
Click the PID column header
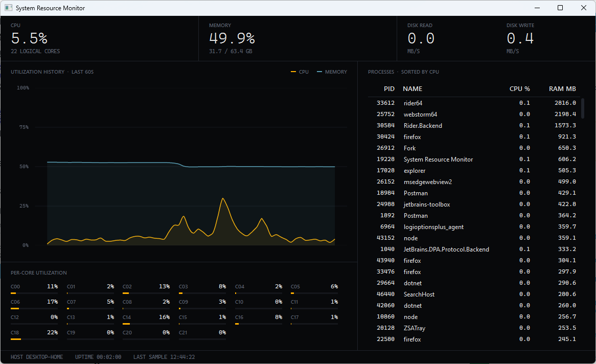click(389, 88)
